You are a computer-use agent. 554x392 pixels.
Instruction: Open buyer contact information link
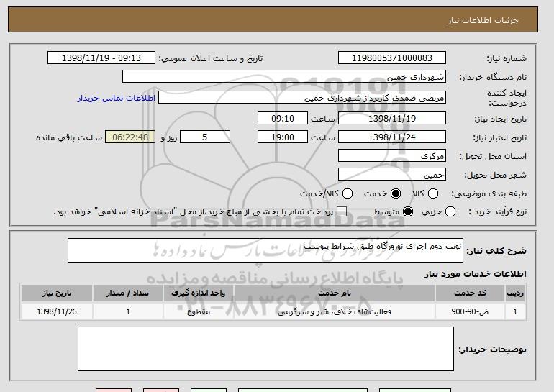pos(117,98)
